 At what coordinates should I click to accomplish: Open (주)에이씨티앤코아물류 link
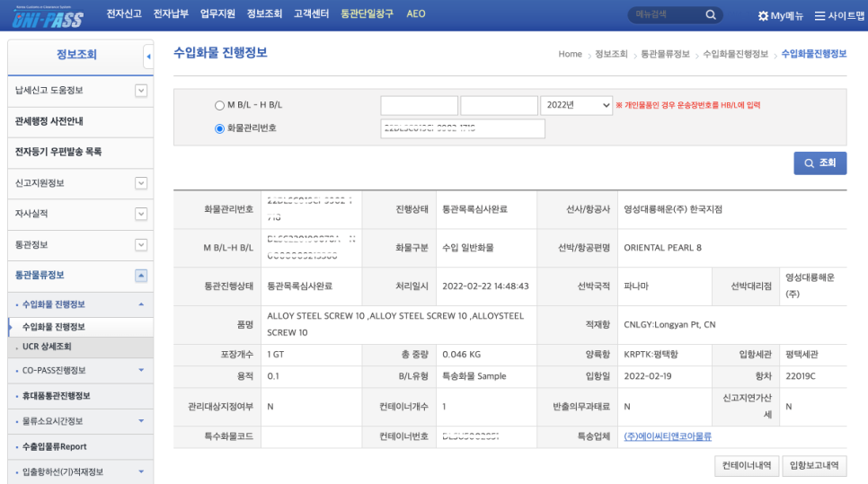668,436
